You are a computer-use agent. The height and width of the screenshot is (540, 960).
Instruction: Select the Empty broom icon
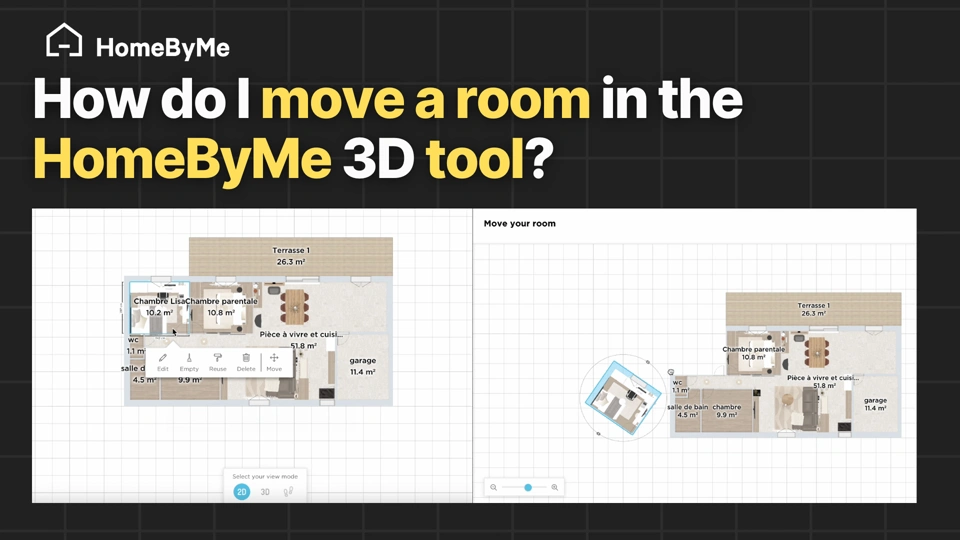tap(189, 358)
